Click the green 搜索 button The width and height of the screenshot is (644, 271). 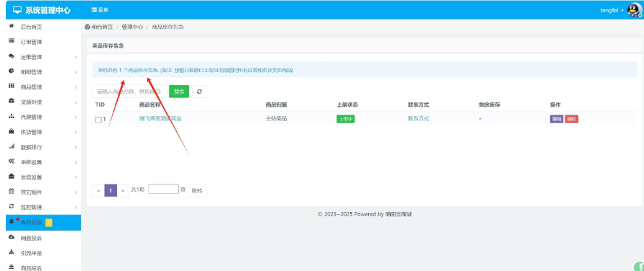click(179, 92)
